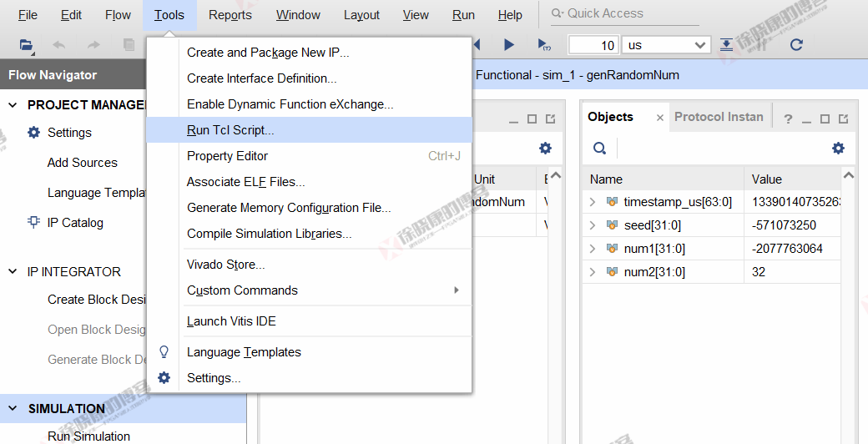Click the IP Catalog icon in Flow Navigator
This screenshot has width=868, height=444.
pos(33,223)
